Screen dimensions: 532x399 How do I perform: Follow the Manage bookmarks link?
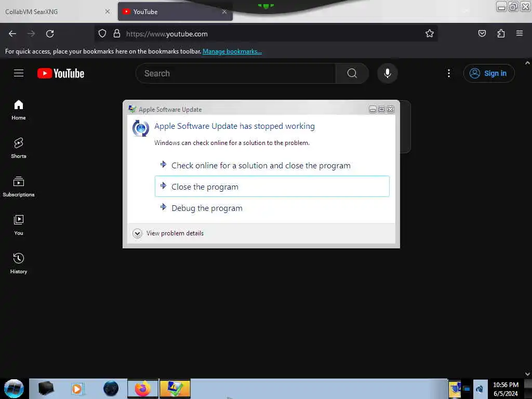(232, 51)
